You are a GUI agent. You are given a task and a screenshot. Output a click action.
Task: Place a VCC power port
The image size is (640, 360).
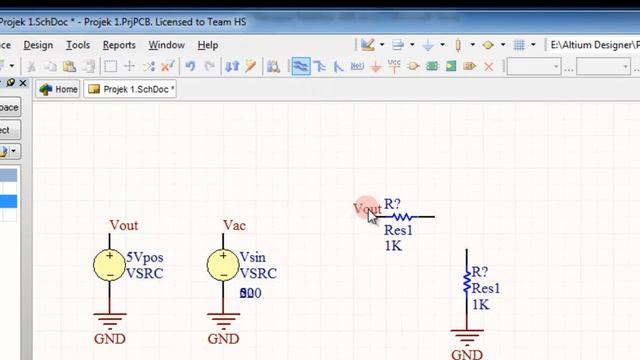tap(394, 67)
